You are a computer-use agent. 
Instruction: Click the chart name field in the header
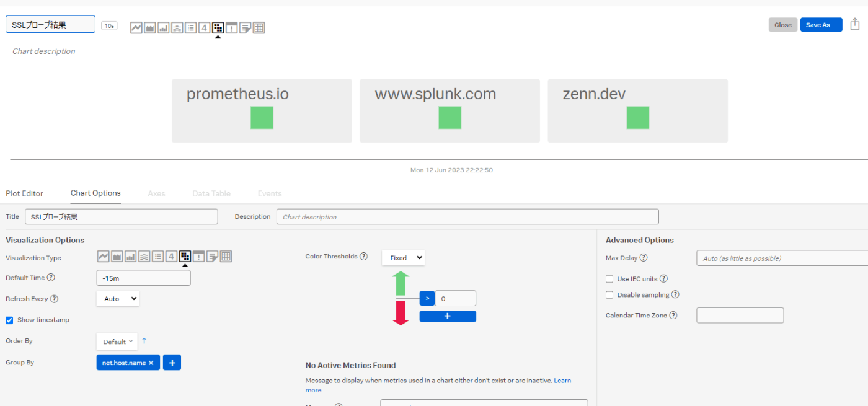coord(50,24)
